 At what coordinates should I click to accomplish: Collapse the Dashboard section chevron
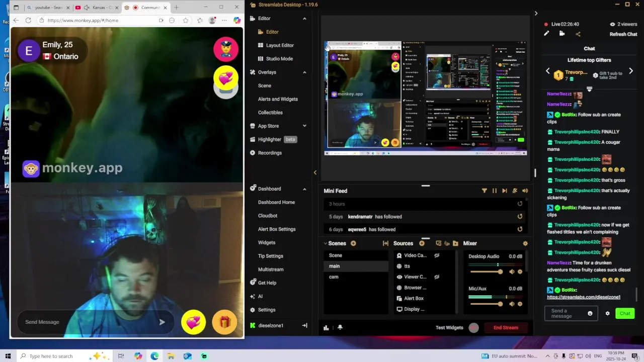click(x=304, y=189)
